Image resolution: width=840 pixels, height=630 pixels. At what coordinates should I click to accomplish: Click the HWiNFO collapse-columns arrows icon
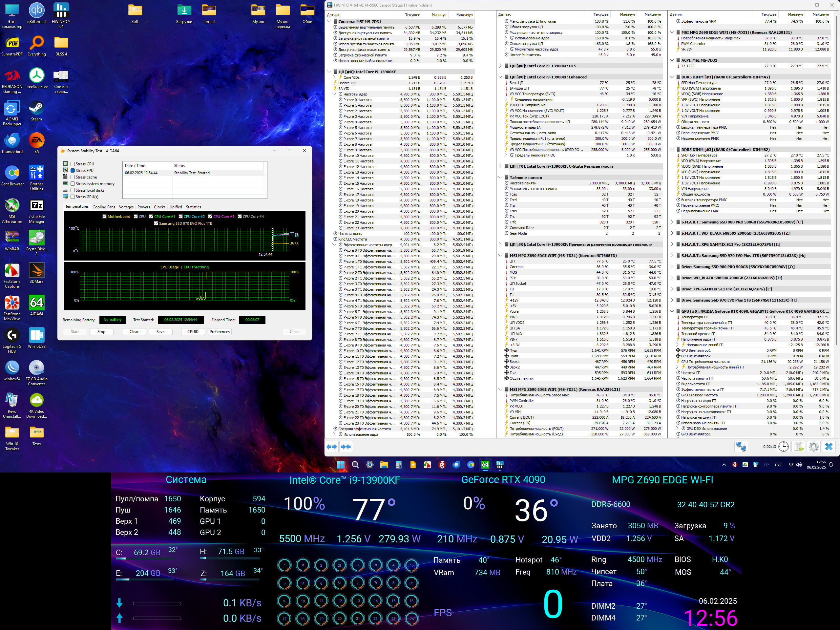[346, 447]
